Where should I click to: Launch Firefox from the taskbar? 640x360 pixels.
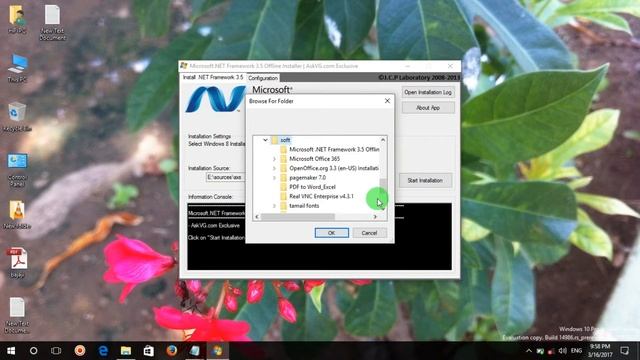tap(172, 351)
